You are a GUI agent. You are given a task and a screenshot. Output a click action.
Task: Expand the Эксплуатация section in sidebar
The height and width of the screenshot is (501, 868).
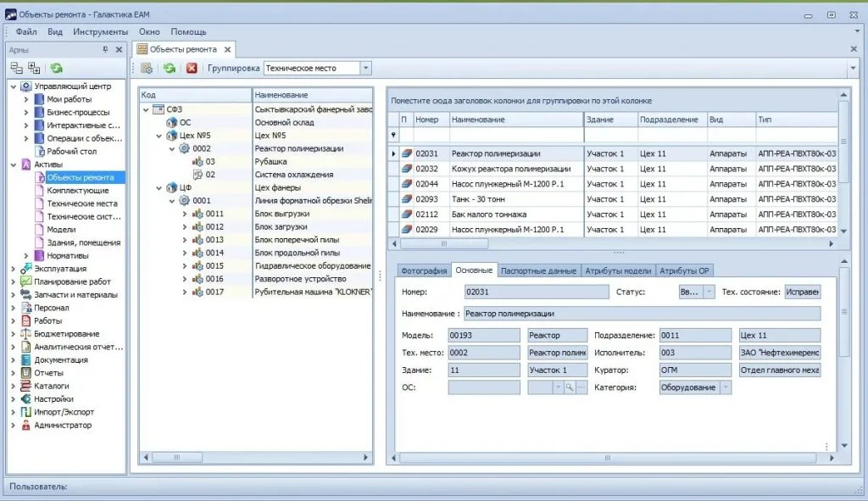tap(14, 269)
